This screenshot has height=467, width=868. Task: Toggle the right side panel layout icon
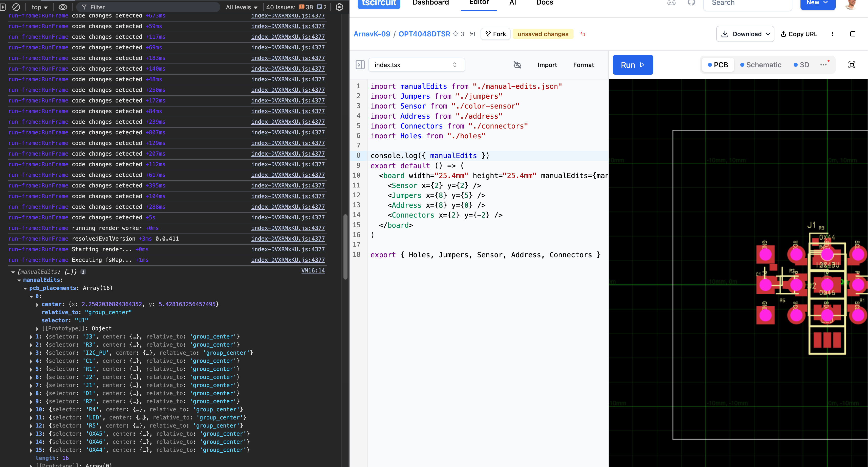pos(853,34)
